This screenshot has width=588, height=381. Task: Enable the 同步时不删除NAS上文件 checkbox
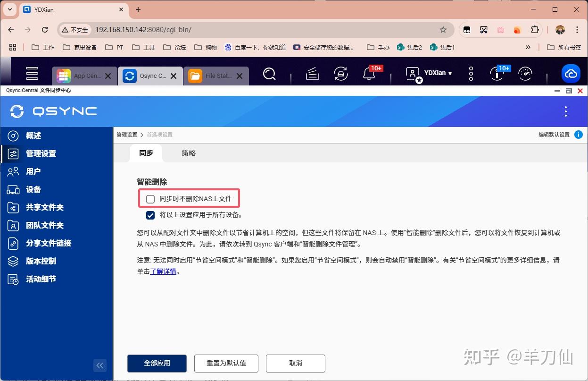click(x=150, y=199)
